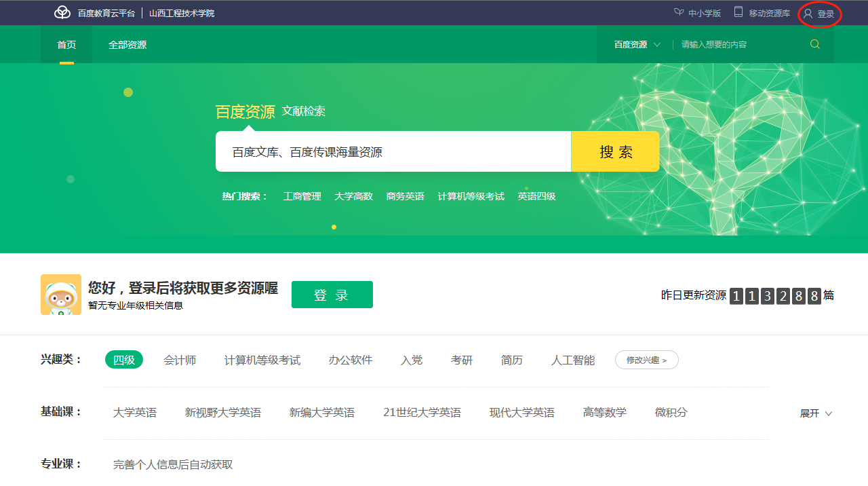Screen dimensions: 868x486
Task: Click hot search term 工商管理
Action: [302, 196]
